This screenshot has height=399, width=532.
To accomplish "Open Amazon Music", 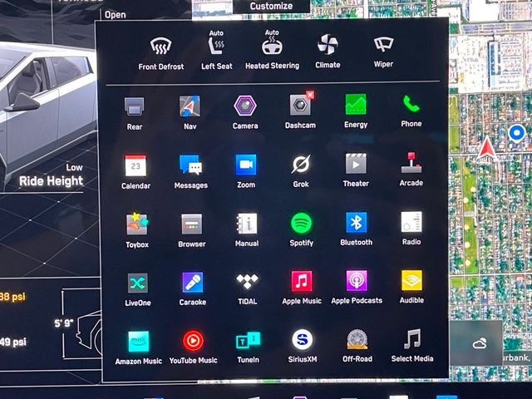I will pos(139,347).
